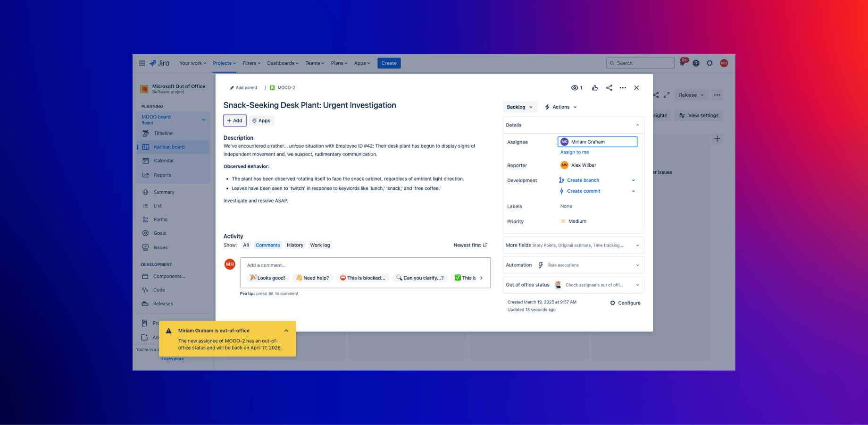
Task: Open the Teams menu
Action: click(x=315, y=63)
